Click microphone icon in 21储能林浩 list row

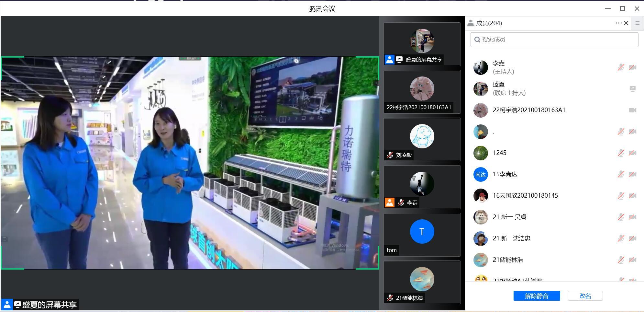coord(621,260)
